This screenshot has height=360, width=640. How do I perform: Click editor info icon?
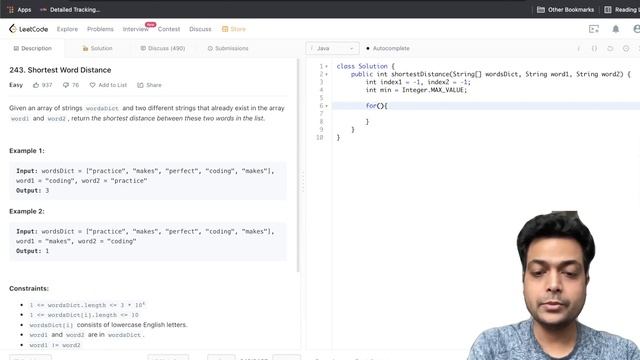coord(578,49)
